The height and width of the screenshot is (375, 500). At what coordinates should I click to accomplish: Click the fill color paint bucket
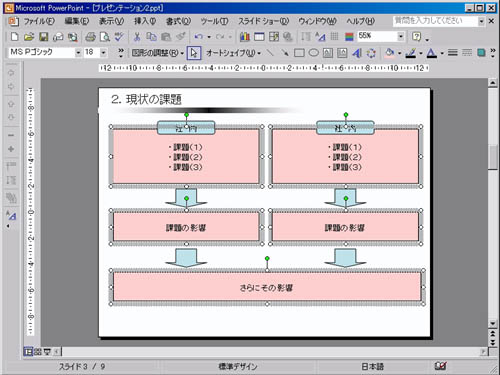click(390, 53)
